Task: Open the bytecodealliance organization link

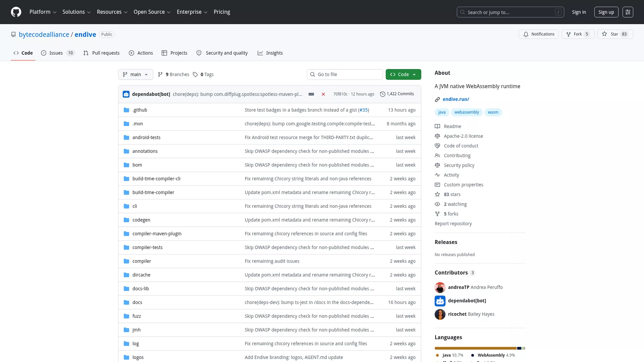Action: coord(44,35)
